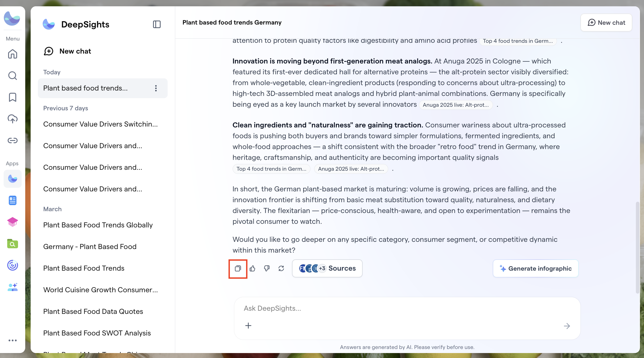Click the Top 4 food trends chip below 'quality signals'
The width and height of the screenshot is (644, 358).
tap(271, 169)
